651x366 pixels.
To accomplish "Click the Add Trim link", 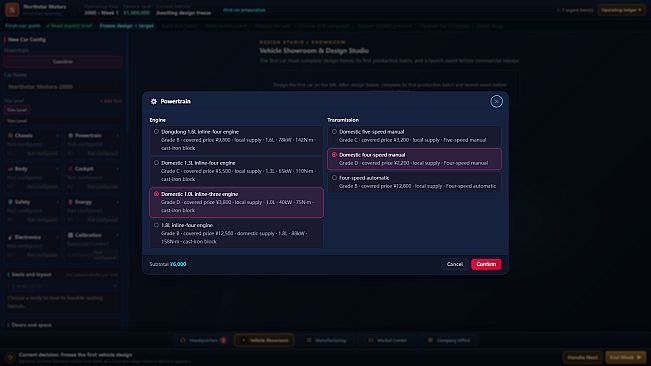I will click(x=111, y=101).
